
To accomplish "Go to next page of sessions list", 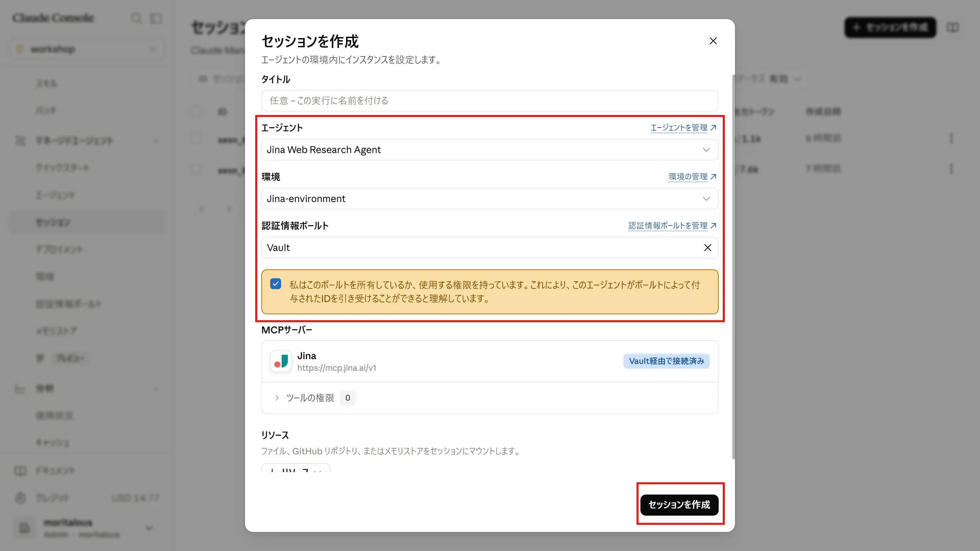I will [x=229, y=209].
